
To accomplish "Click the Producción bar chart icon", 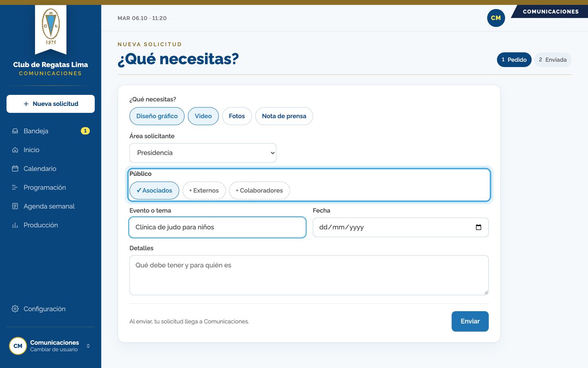I will (x=15, y=225).
